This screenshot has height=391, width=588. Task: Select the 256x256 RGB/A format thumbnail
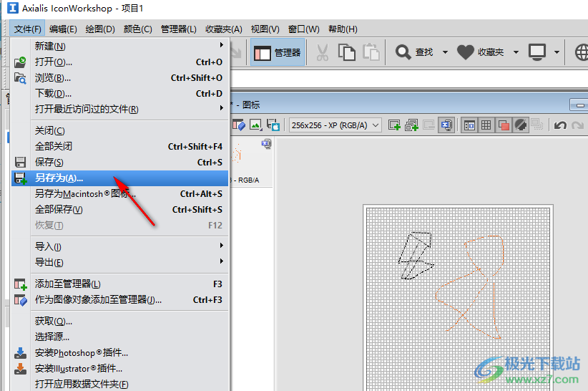pos(250,162)
